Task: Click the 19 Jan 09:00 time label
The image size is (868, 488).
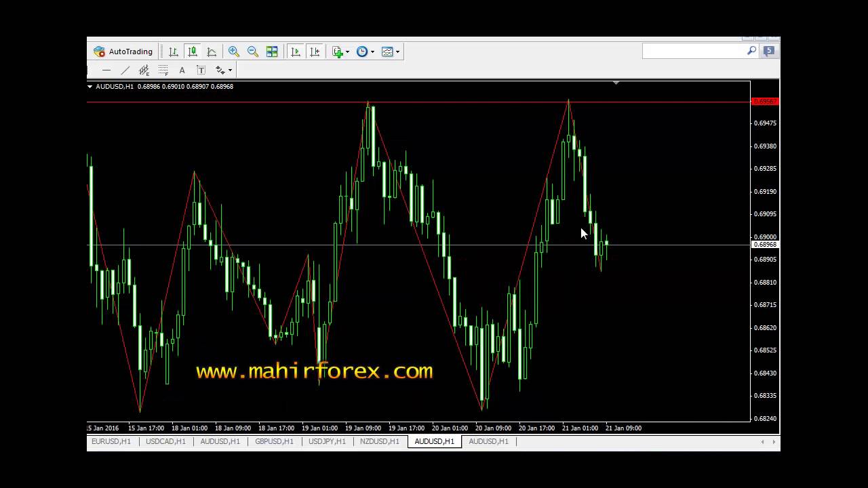Action: tap(363, 428)
